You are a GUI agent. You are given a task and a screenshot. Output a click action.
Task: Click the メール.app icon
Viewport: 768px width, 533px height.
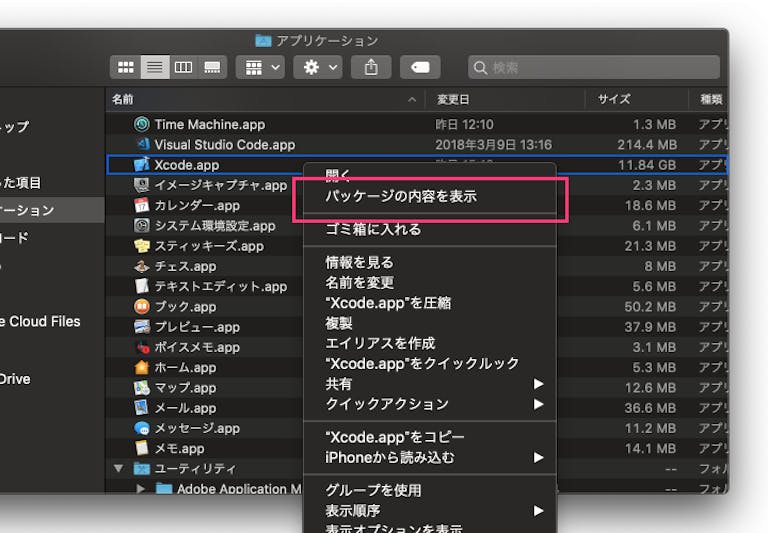pos(142,408)
